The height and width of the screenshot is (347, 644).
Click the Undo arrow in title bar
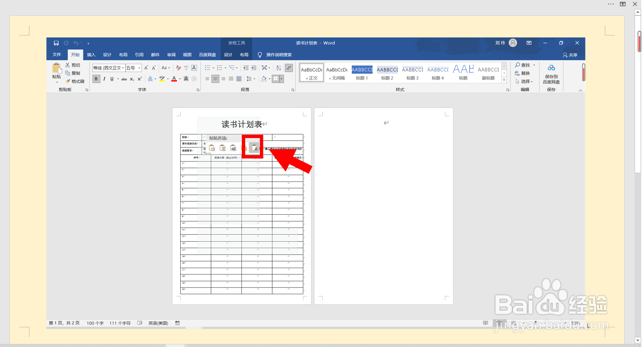tap(76, 43)
